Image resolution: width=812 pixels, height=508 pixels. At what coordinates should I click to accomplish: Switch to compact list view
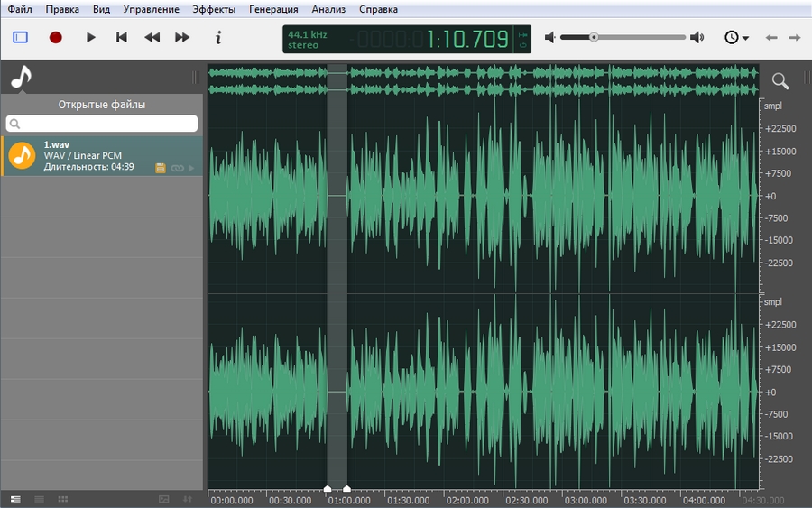pos(40,499)
